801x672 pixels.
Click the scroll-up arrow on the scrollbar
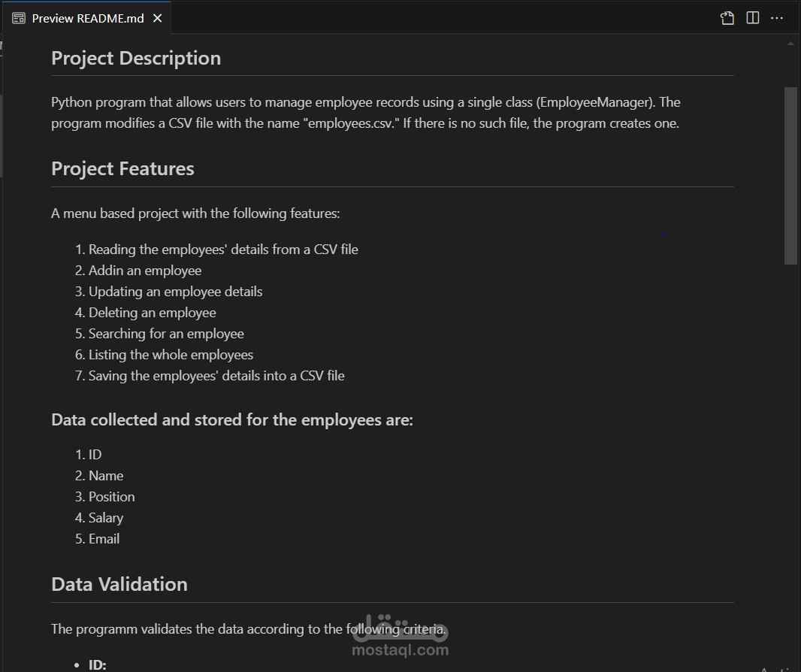pyautogui.click(x=790, y=44)
